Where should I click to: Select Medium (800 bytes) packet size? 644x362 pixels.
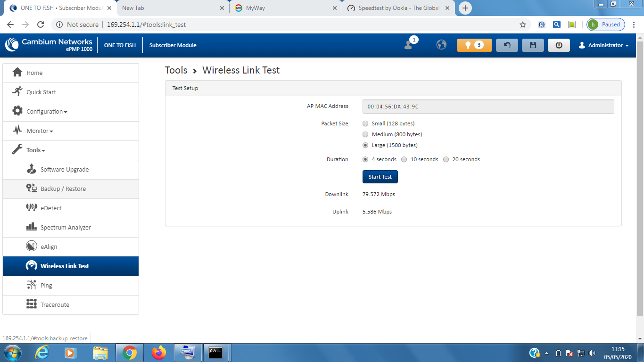[366, 134]
